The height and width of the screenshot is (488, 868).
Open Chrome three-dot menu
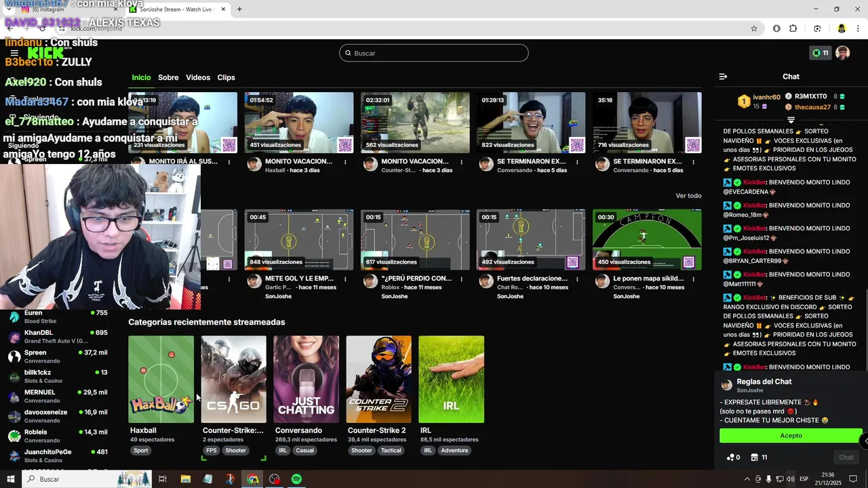(x=859, y=28)
